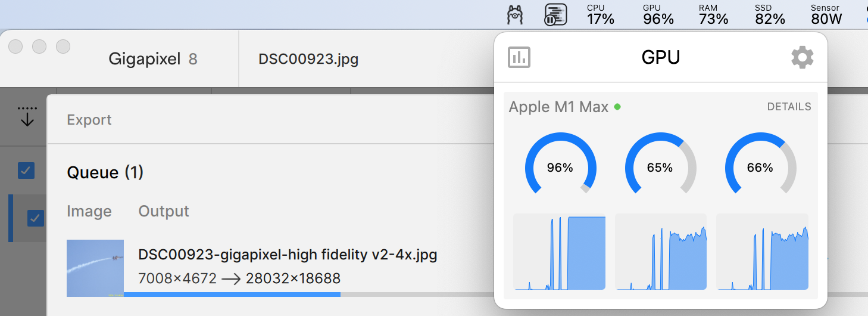
Task: Click the bar chart icon in GPU panel
Action: (x=519, y=58)
